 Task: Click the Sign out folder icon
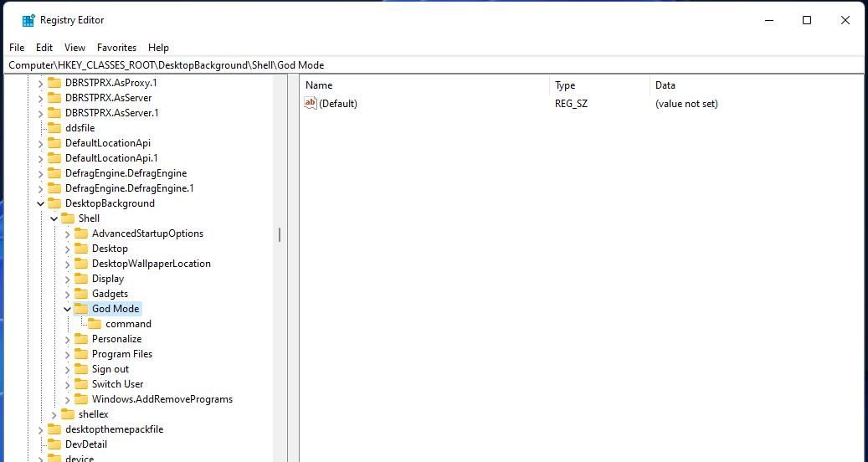point(81,368)
